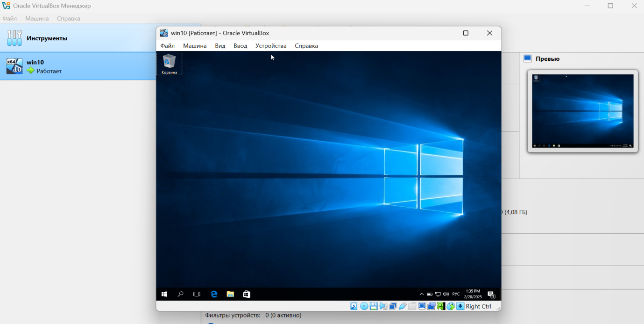Open the USB devices indicator in VM status bar
The width and height of the screenshot is (644, 324).
[403, 306]
